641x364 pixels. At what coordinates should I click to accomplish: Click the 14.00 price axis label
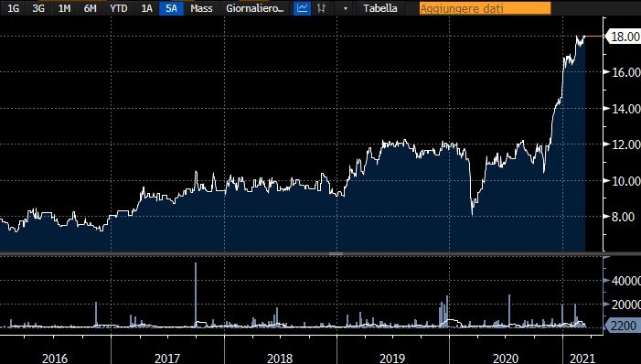[x=625, y=109]
